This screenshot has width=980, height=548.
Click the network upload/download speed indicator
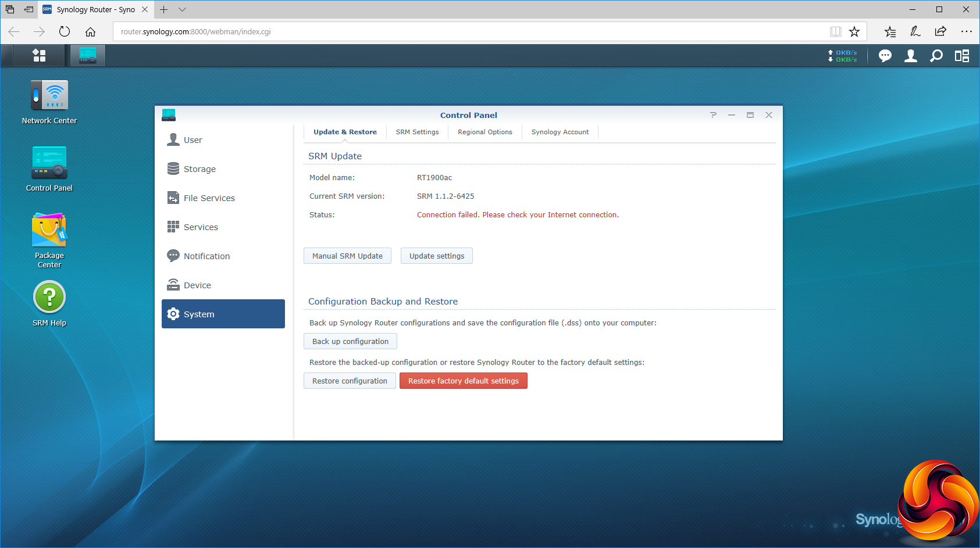click(842, 56)
